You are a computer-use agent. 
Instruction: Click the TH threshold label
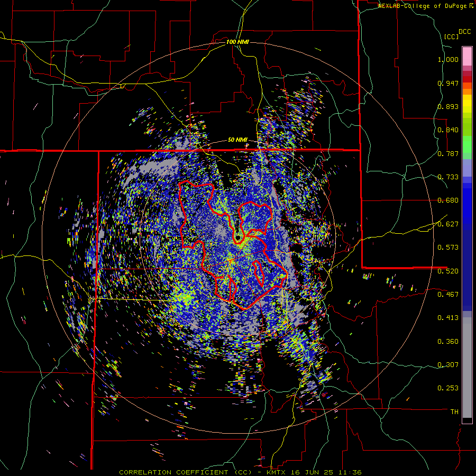tap(454, 411)
